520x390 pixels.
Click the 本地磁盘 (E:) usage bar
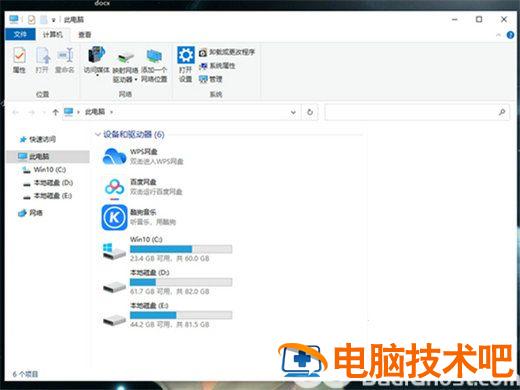[x=181, y=315]
